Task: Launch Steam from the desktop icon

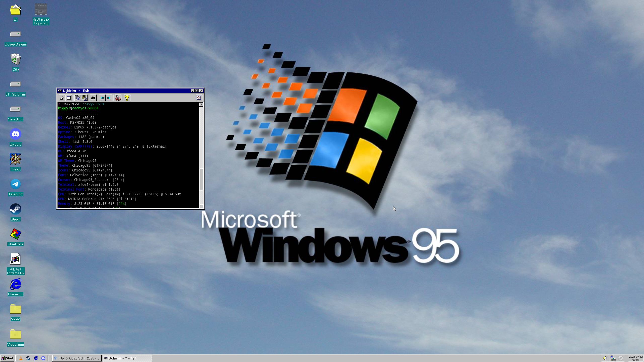Action: point(16,212)
